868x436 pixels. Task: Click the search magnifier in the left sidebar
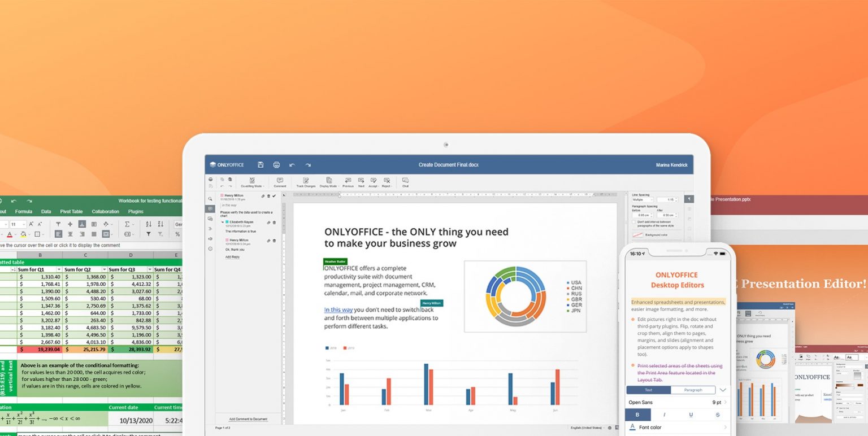[210, 199]
